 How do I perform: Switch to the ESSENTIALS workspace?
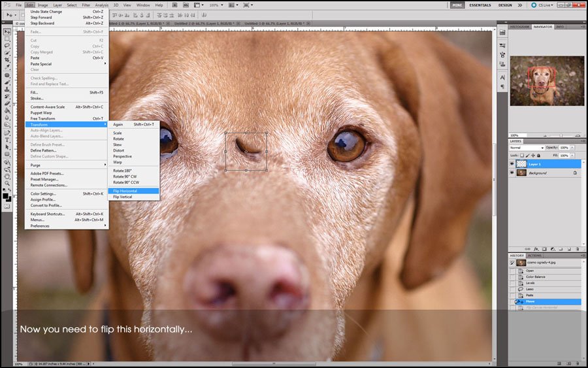tap(480, 5)
